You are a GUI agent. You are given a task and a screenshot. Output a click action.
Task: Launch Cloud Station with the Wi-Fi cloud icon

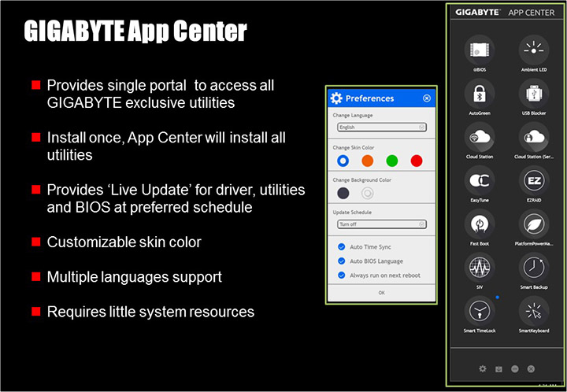click(480, 137)
